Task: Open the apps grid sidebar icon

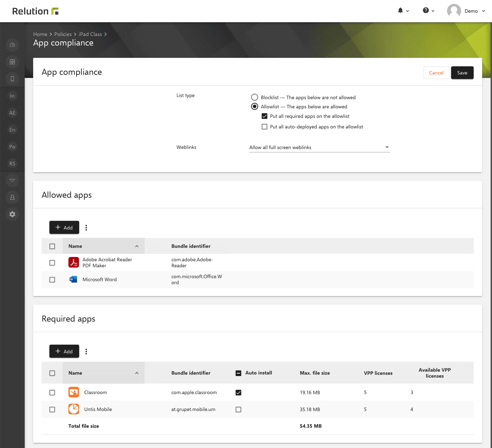Action: click(x=12, y=62)
